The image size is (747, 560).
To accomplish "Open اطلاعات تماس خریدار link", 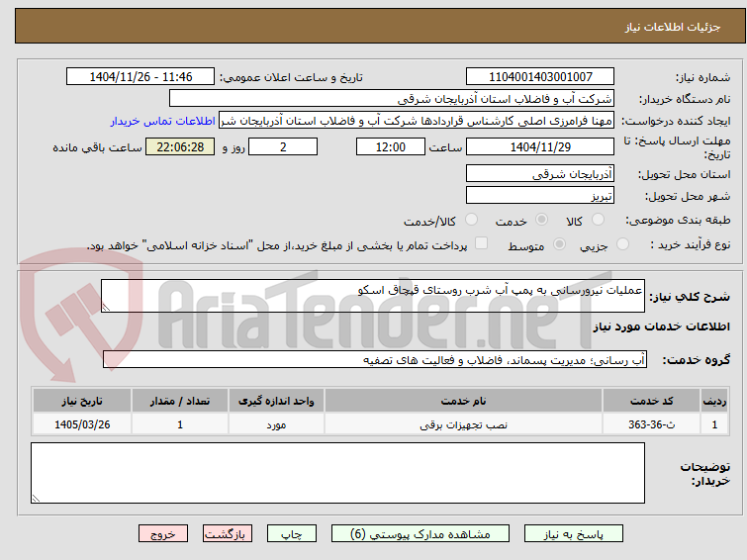I will (x=163, y=121).
